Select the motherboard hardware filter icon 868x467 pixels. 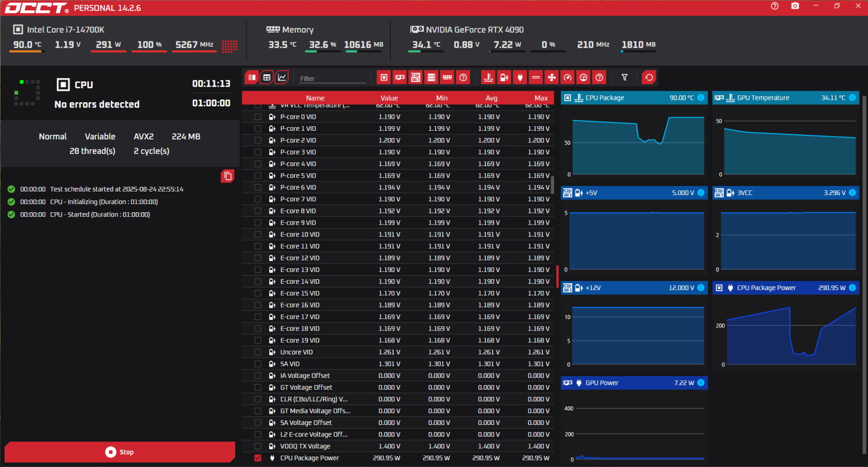[x=415, y=78]
